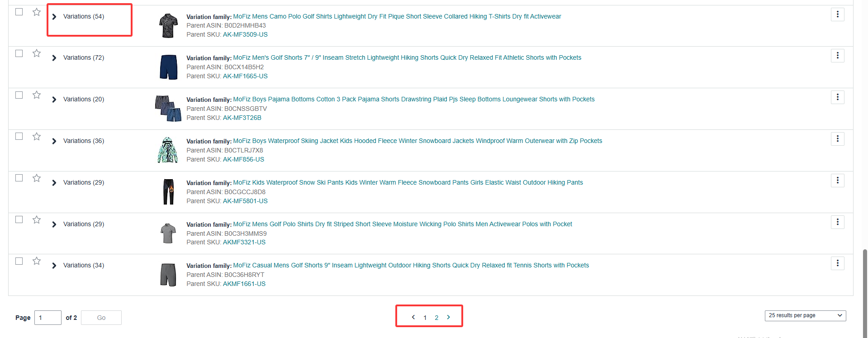Click the vertical scrollbar thumb
This screenshot has width=868, height=338.
[x=865, y=293]
